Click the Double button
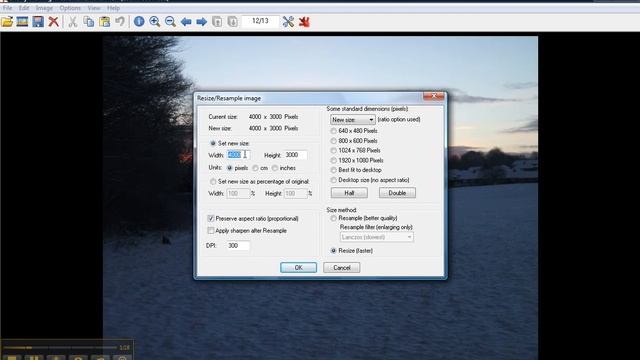Image resolution: width=640 pixels, height=360 pixels. [x=397, y=193]
